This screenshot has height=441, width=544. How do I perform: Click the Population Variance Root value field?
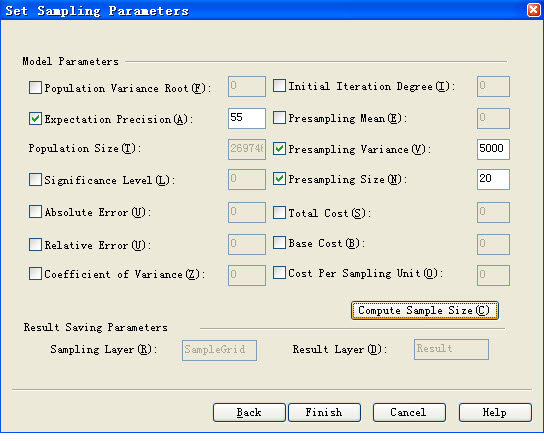247,86
